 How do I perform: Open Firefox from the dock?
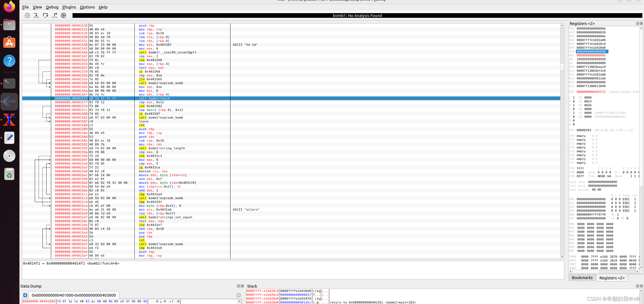[9, 7]
